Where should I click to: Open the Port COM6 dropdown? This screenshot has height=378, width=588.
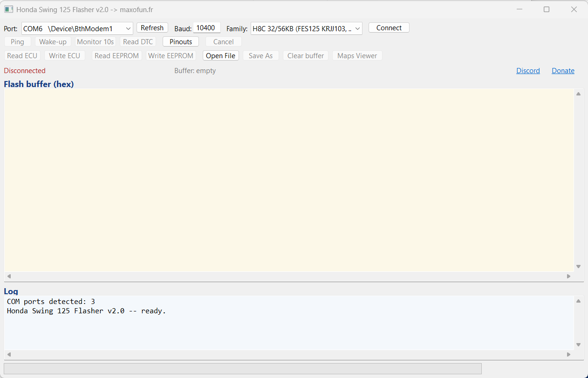pyautogui.click(x=77, y=28)
